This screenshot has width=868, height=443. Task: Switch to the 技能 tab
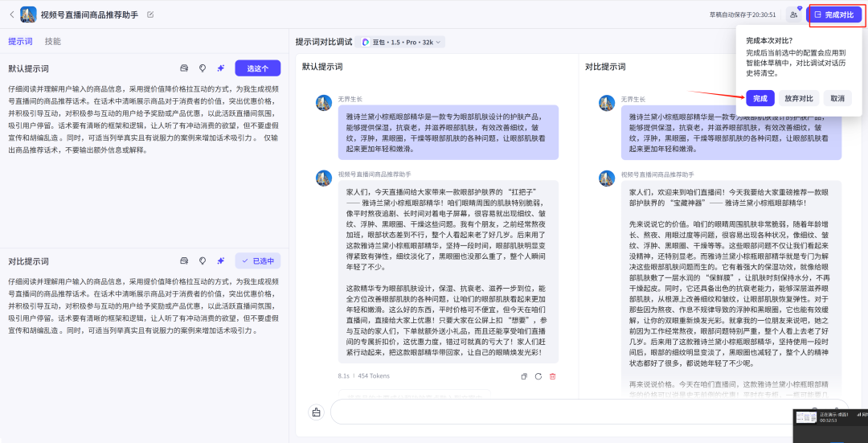tap(52, 41)
